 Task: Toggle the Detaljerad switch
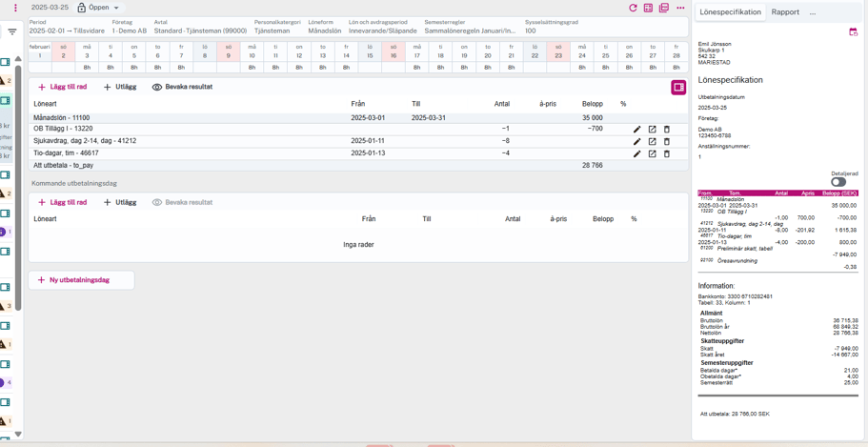pos(838,182)
